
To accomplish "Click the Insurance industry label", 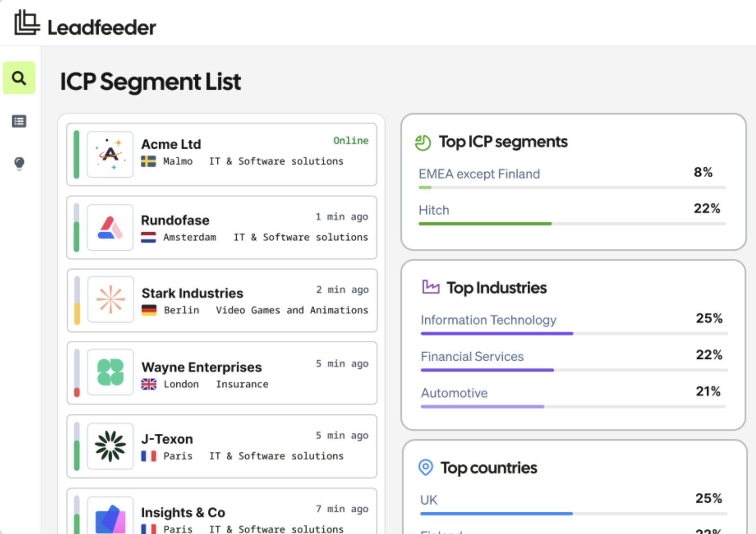I will 242,384.
